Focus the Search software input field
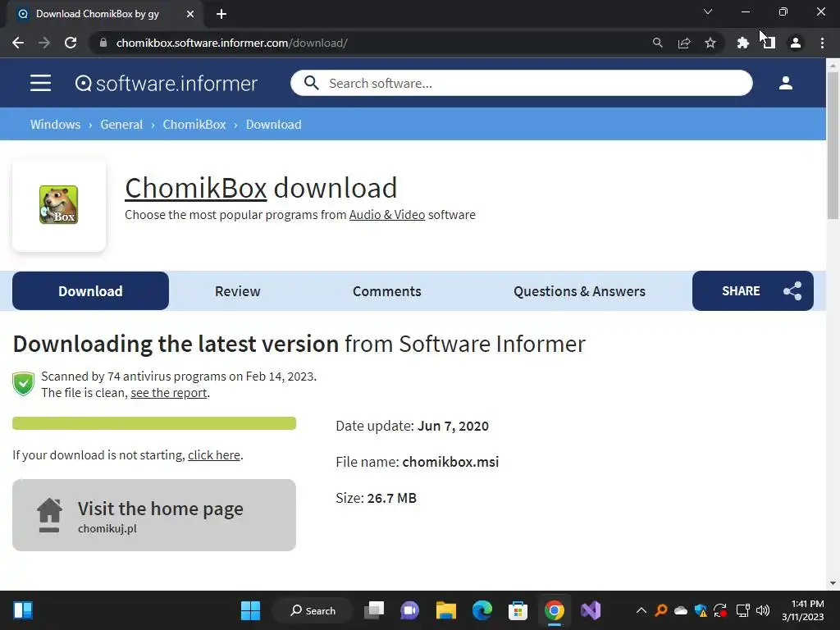 (x=521, y=83)
